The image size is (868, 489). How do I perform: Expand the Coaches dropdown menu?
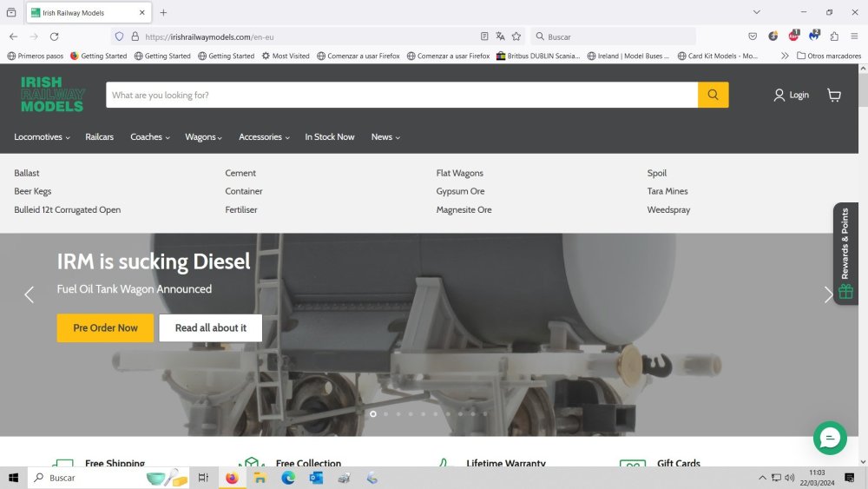click(x=149, y=137)
